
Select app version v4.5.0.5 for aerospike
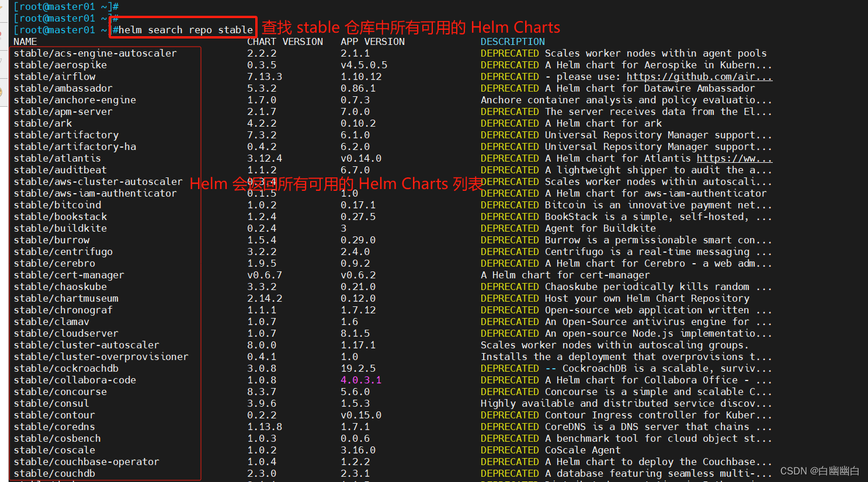(364, 65)
